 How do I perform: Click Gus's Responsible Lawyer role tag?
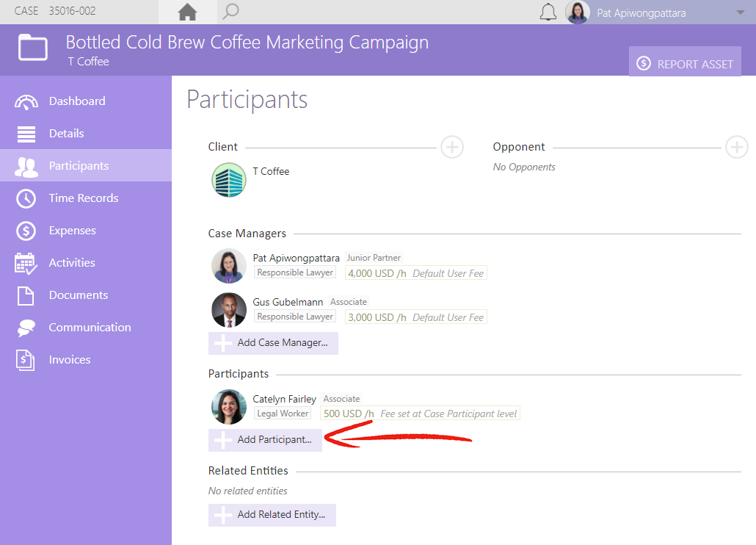295,317
